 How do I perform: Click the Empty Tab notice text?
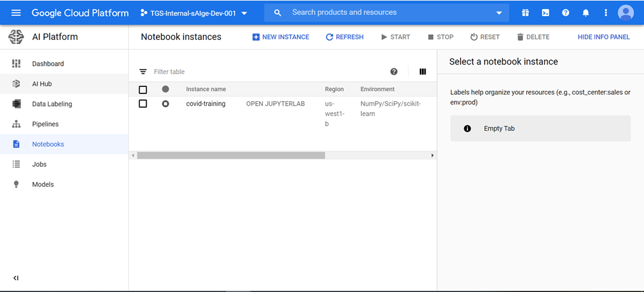(499, 129)
